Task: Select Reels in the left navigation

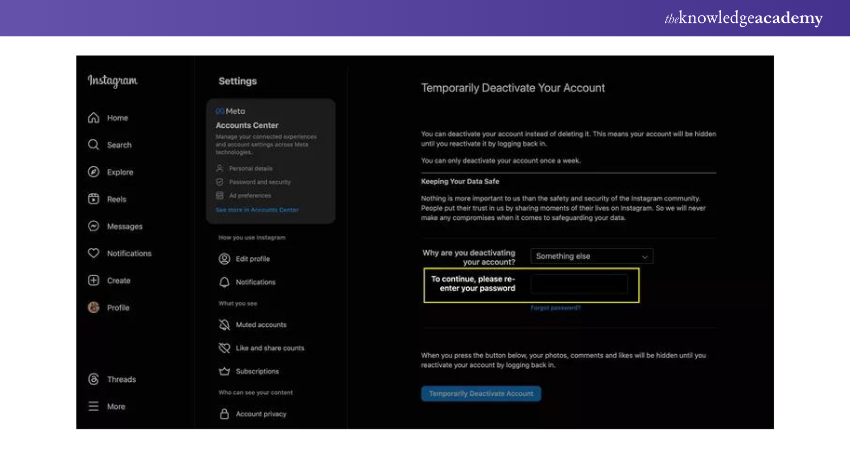Action: pyautogui.click(x=117, y=199)
